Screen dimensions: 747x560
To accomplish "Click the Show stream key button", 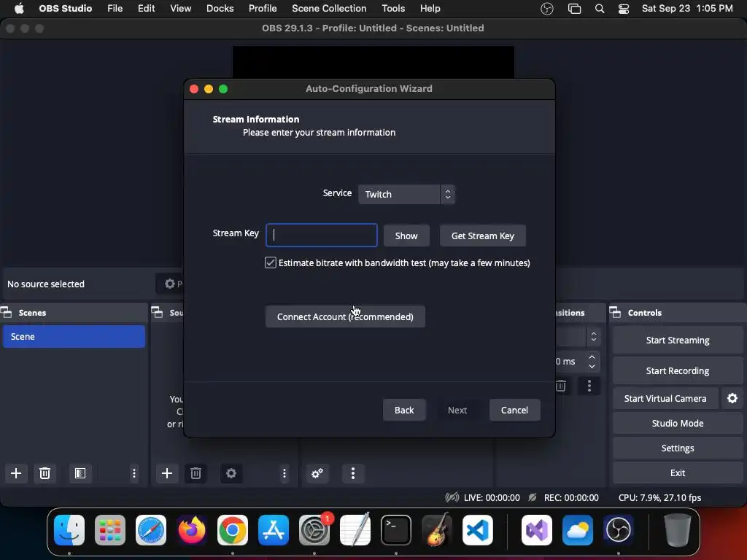I will pos(406,236).
